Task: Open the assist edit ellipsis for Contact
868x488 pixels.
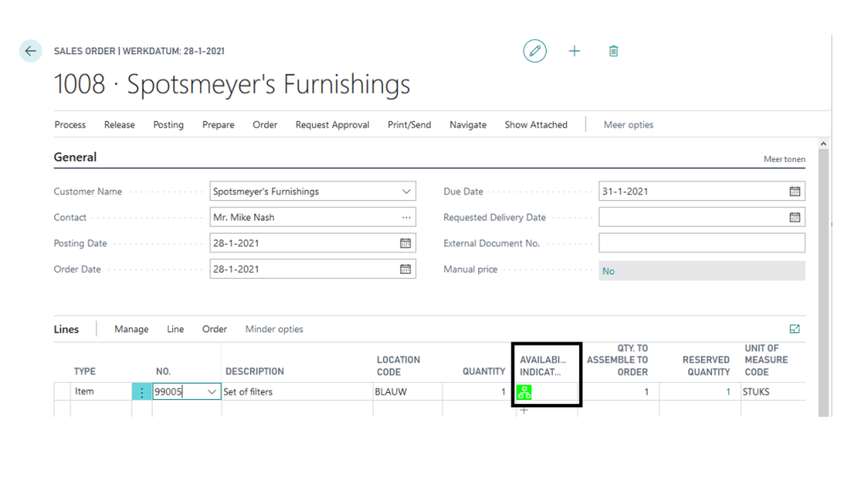Action: [406, 217]
